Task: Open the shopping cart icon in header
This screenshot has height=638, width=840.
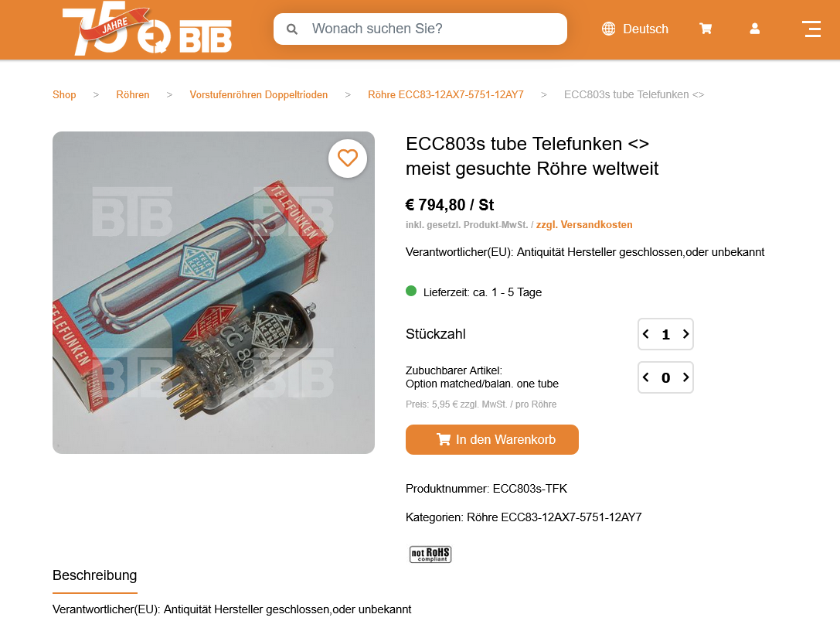Action: pos(706,29)
